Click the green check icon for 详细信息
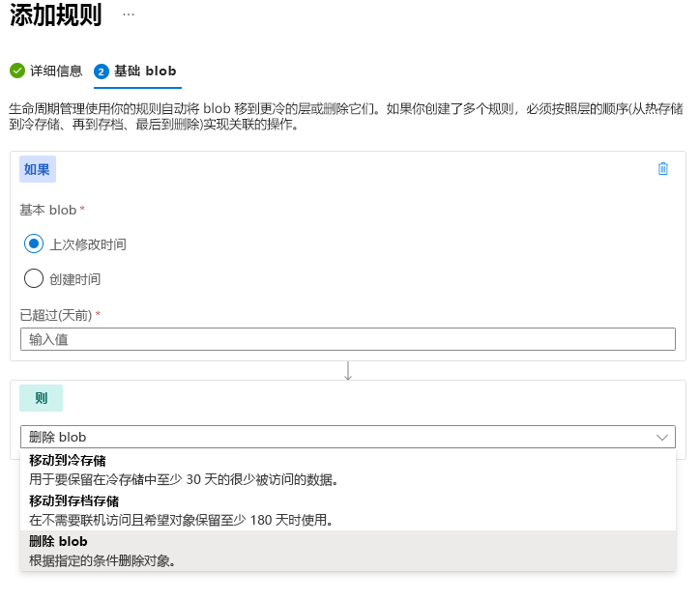 coord(17,71)
